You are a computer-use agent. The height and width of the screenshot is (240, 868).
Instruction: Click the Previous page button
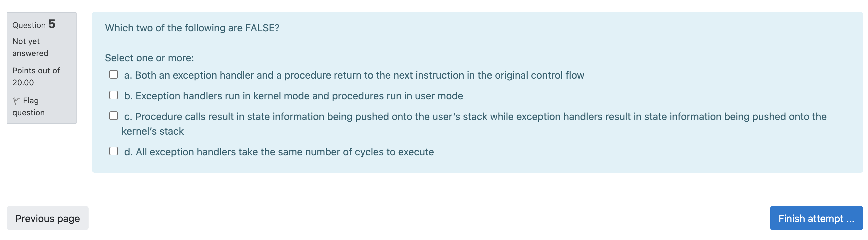[x=47, y=218]
